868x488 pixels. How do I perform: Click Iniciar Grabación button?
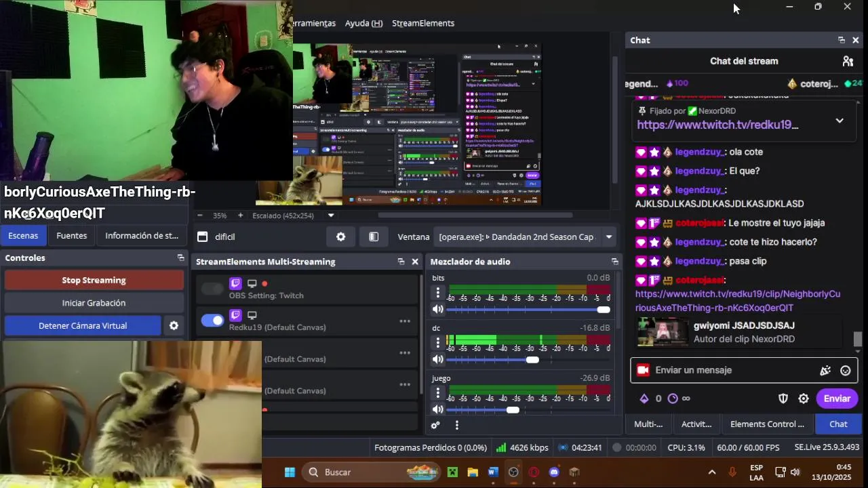(x=94, y=303)
